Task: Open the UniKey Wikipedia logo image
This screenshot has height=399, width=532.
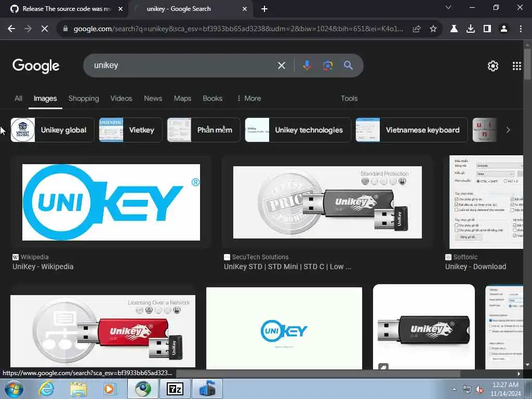Action: pyautogui.click(x=111, y=202)
